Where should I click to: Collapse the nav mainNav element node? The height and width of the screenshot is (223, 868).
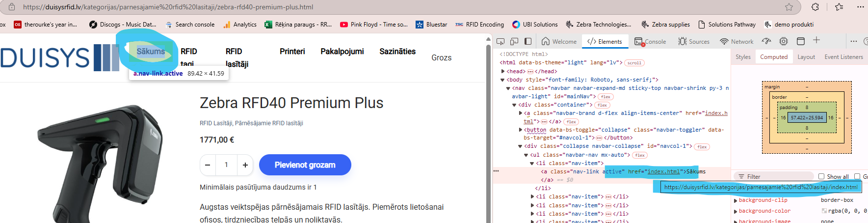click(508, 88)
